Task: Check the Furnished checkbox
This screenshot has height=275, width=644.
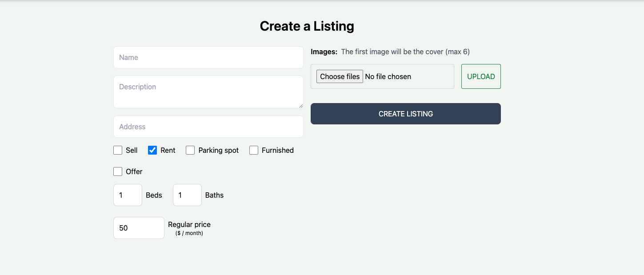Action: click(x=254, y=150)
